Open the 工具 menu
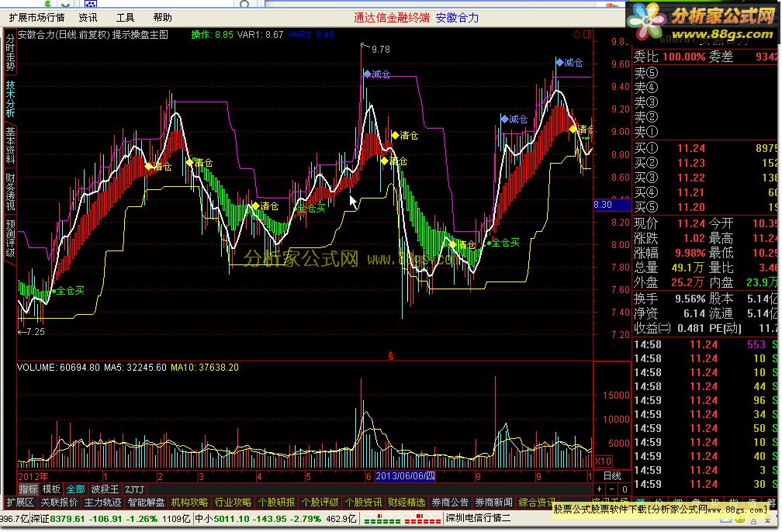Image resolution: width=782 pixels, height=532 pixels. (125, 18)
